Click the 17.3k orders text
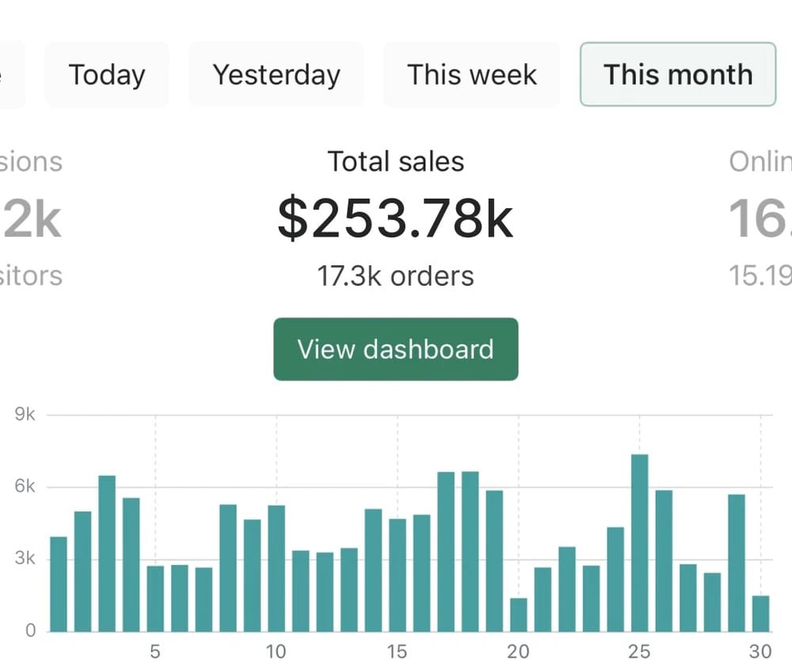The width and height of the screenshot is (792, 672). 395,276
